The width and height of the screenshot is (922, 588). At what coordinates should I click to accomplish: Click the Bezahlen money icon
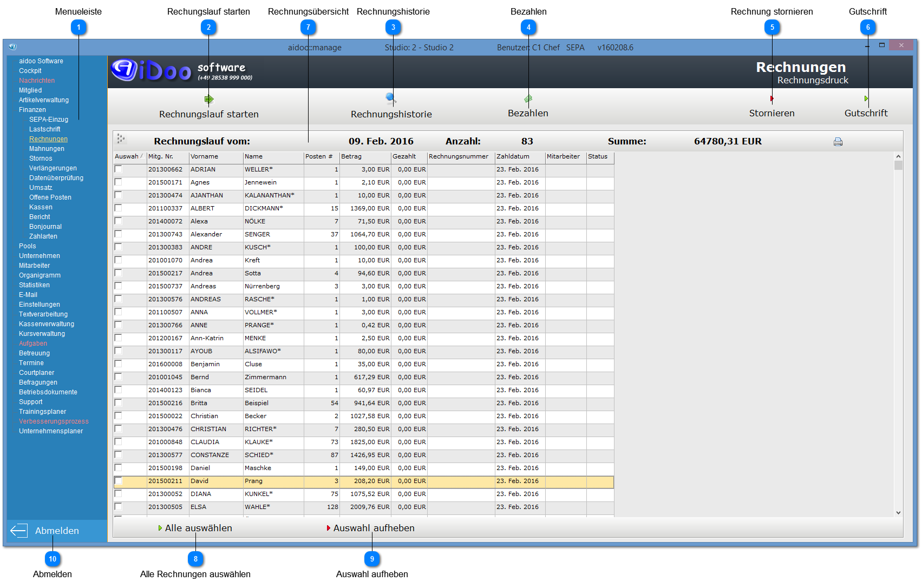point(528,98)
